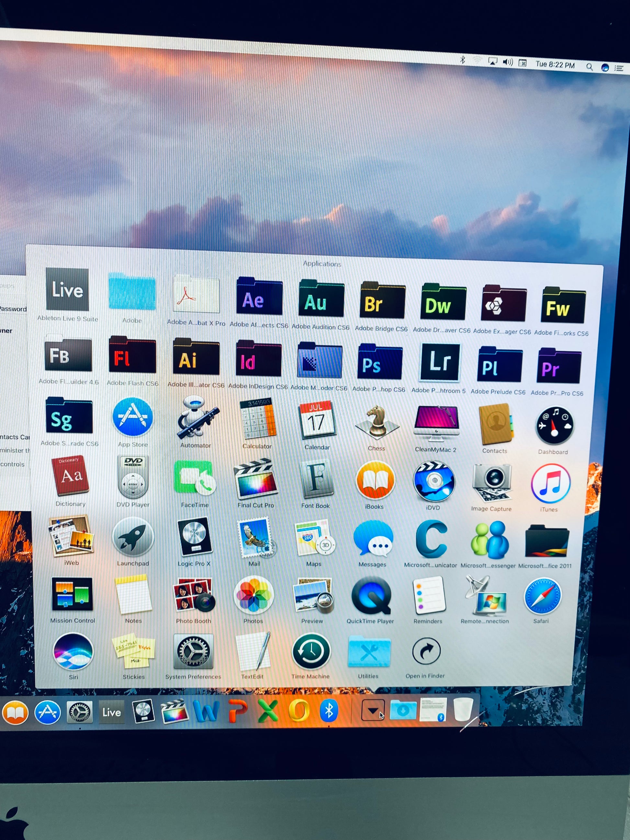Click Open in Finder
This screenshot has width=630, height=840.
[426, 652]
